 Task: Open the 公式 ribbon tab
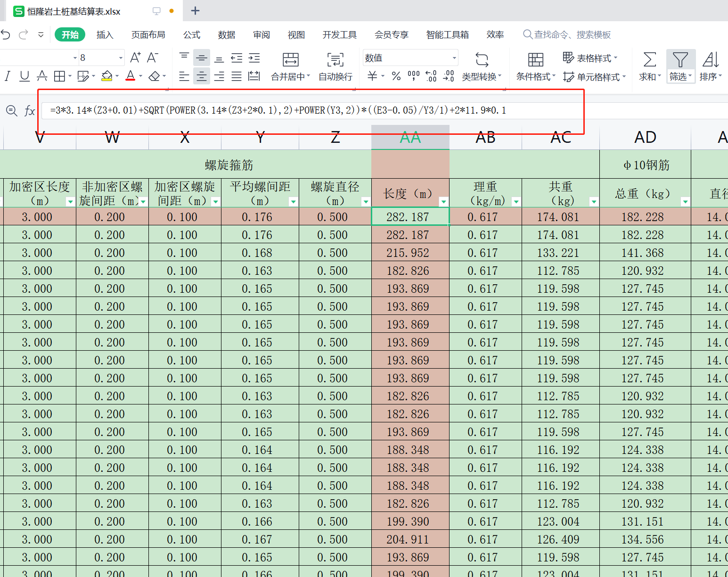(x=192, y=34)
